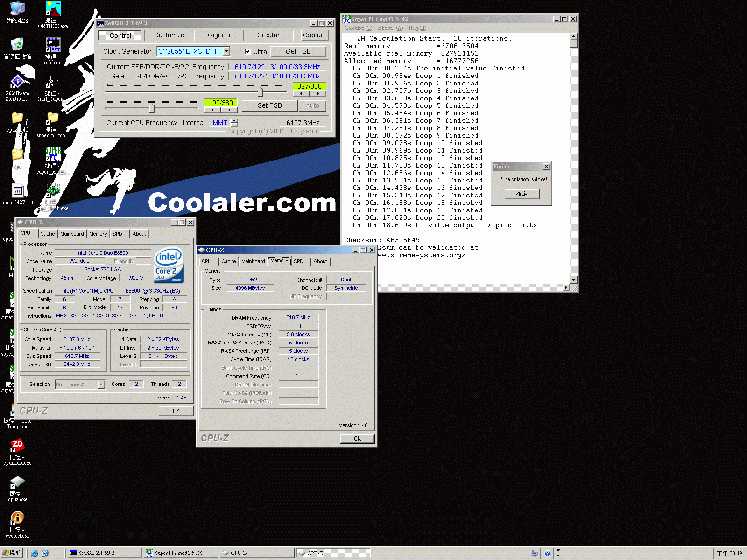
Task: Open the Help menu in Super PI
Action: tap(417, 28)
